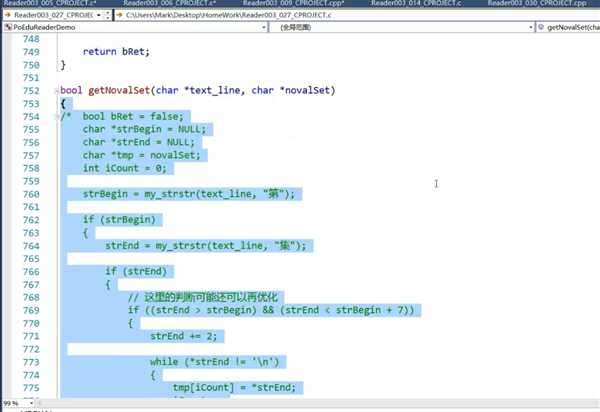Click the strBegin = my_strstr call on line 760

coord(189,194)
